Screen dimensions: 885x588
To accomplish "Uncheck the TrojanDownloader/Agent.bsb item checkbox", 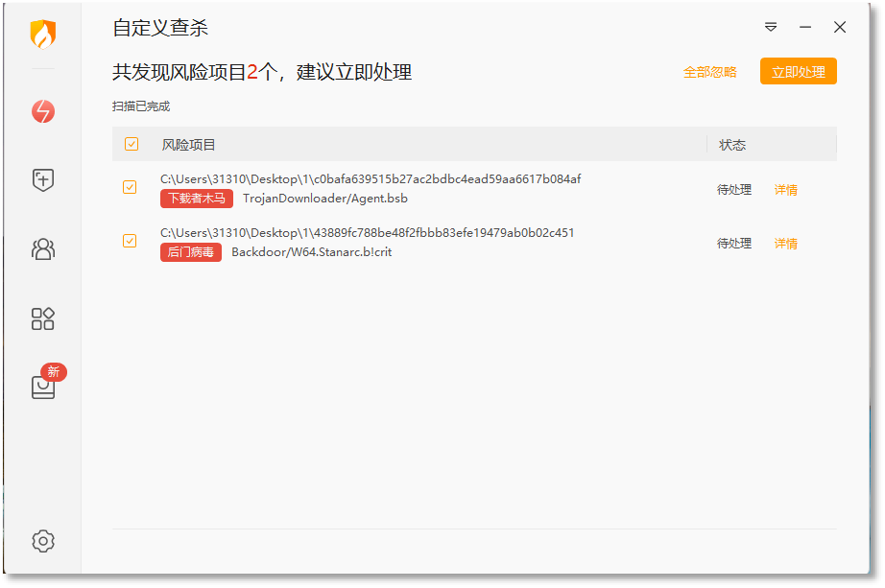I will pos(130,187).
